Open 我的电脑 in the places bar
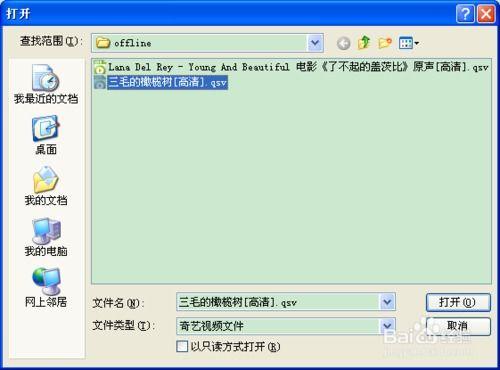Screen dimensions: 500x370 point(46,237)
